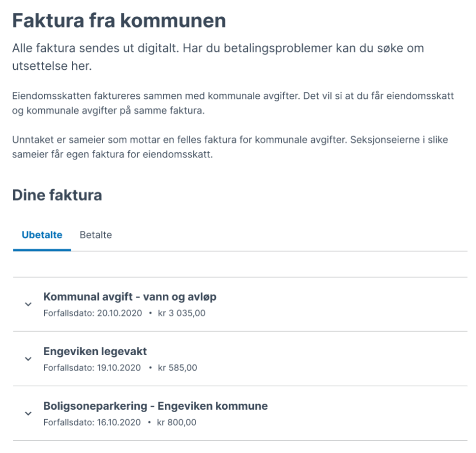Expand the Engeviken legevakt chevron arrow
Viewport: 476px width, 453px height.
(28, 359)
